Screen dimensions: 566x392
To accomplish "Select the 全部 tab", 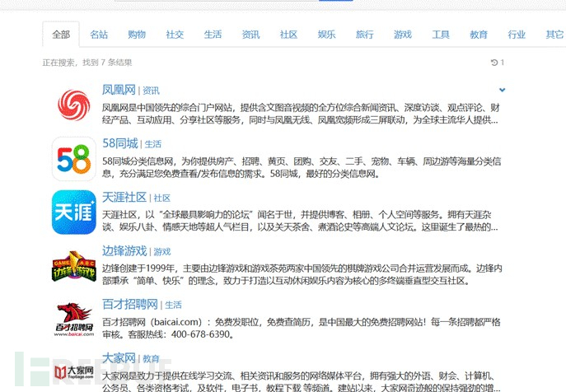I will coord(61,35).
